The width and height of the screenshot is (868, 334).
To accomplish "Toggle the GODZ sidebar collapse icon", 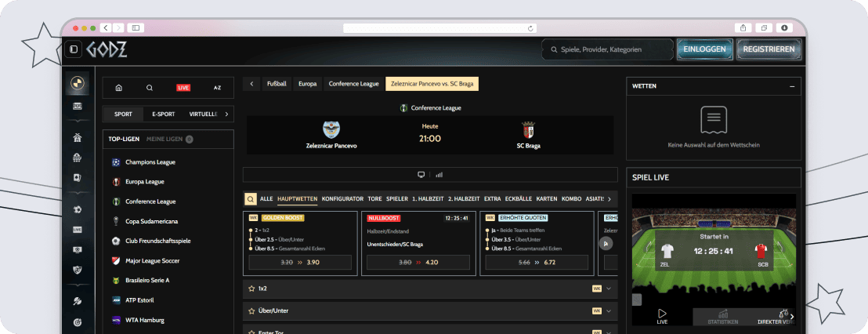I will click(x=73, y=49).
